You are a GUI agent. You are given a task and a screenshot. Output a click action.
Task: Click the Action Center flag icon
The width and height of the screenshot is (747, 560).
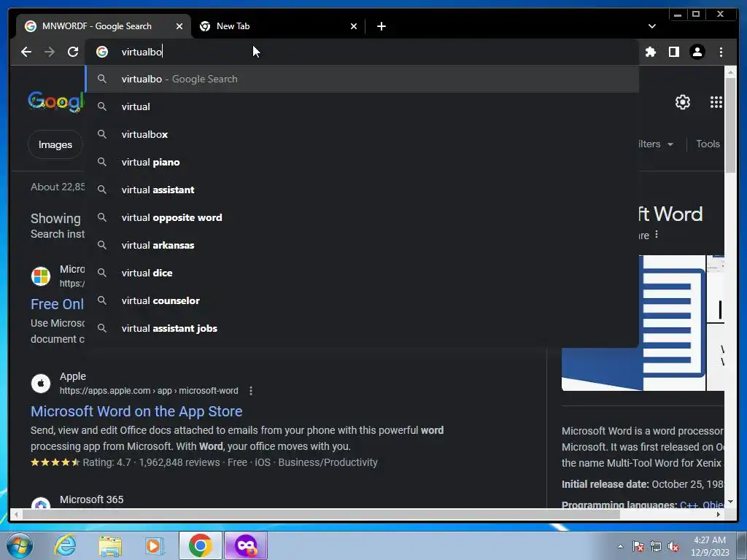click(x=638, y=546)
